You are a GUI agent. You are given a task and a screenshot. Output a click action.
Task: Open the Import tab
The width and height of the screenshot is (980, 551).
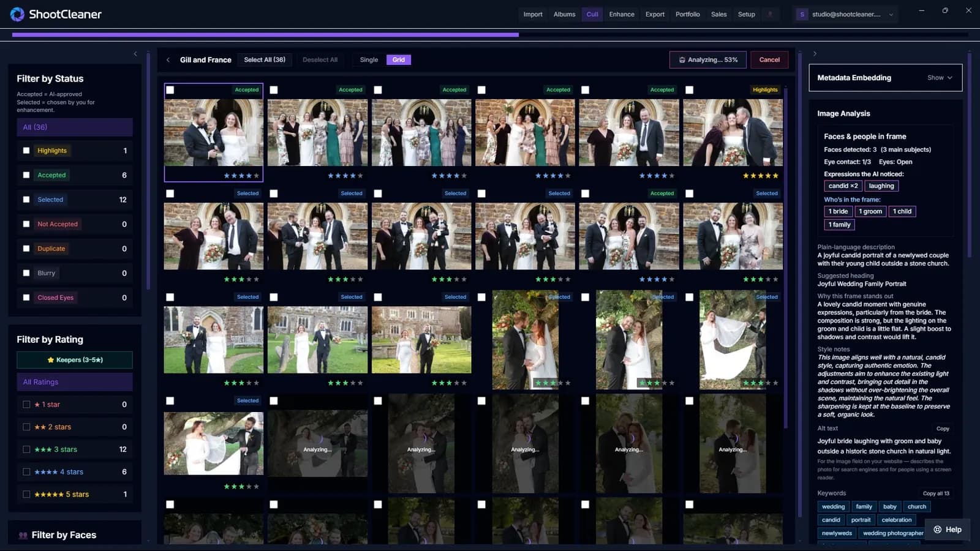(x=533, y=14)
